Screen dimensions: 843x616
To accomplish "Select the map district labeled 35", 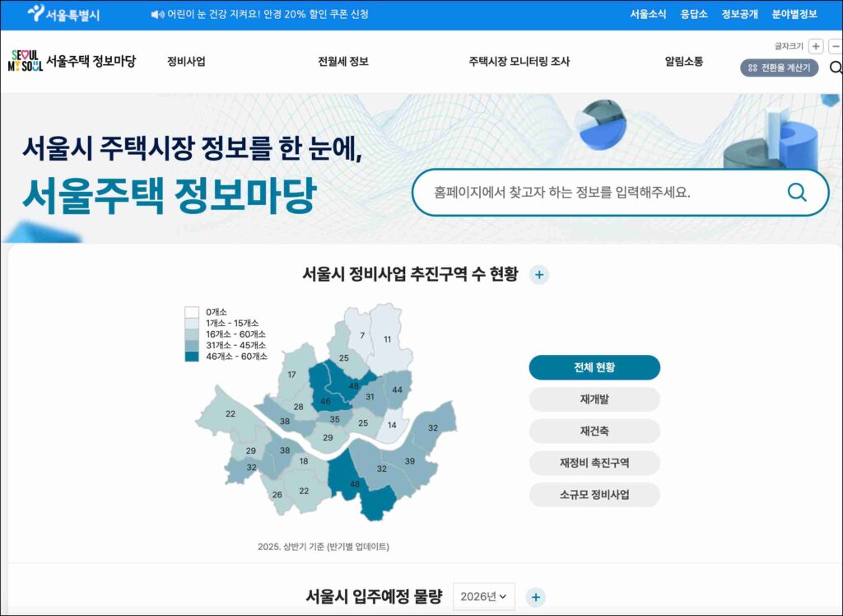I will click(334, 420).
